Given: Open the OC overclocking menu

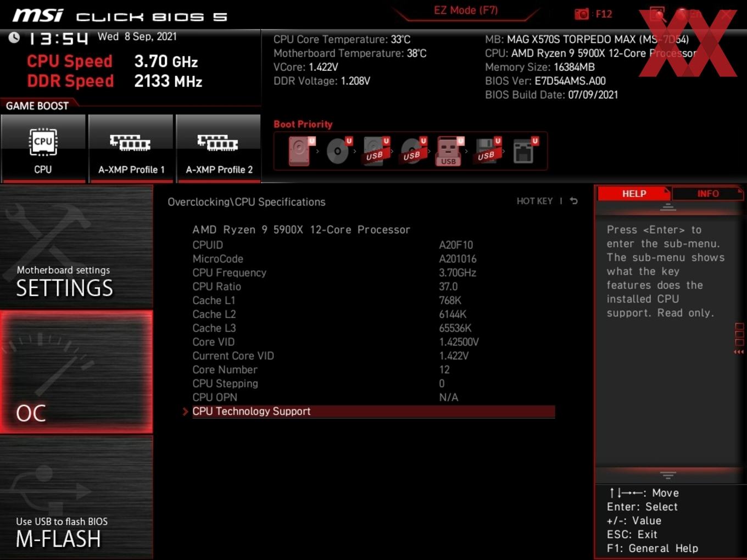Looking at the screenshot, I should tap(76, 372).
